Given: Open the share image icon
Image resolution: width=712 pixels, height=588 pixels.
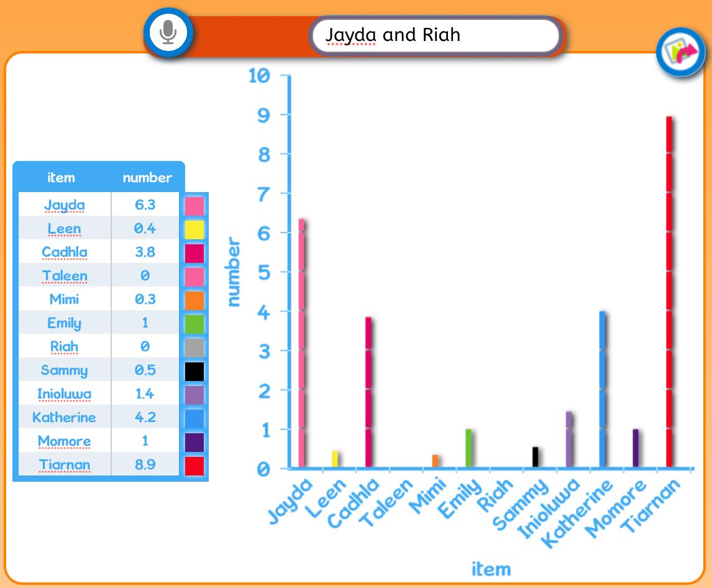Looking at the screenshot, I should [680, 52].
